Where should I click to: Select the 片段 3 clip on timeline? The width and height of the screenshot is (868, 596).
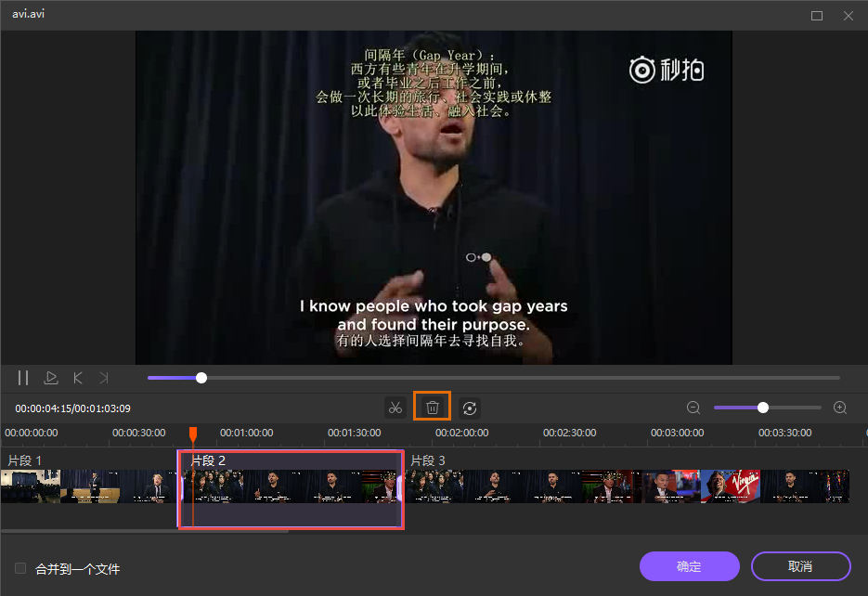(x=627, y=486)
